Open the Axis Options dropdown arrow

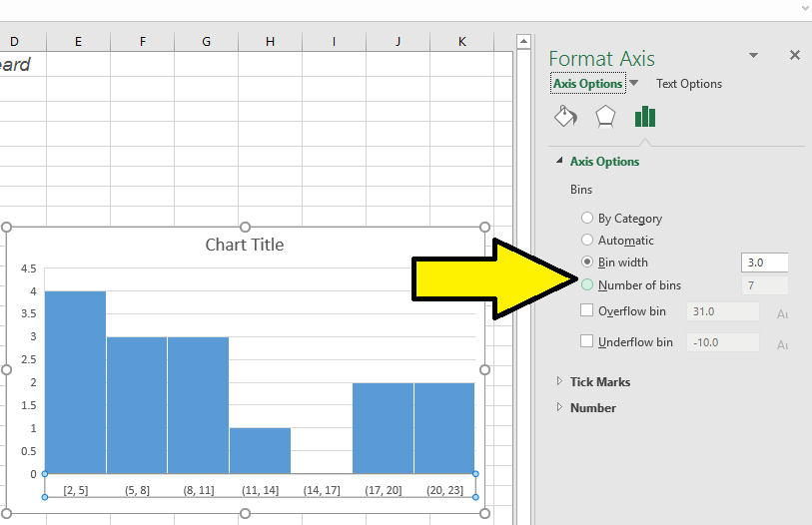634,84
